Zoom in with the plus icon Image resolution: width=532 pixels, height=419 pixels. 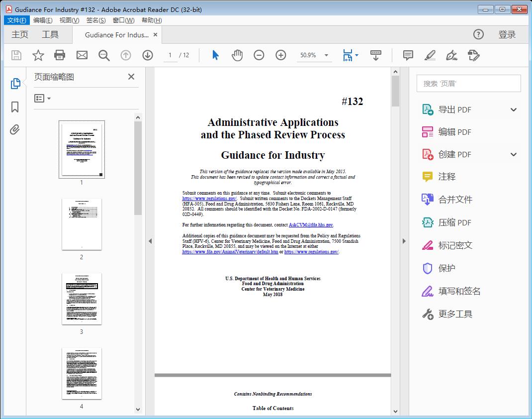(281, 55)
